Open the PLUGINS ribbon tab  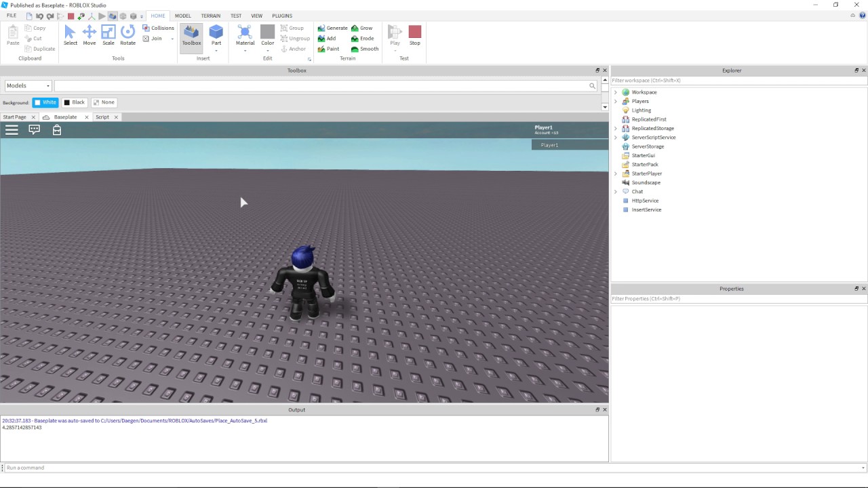[x=282, y=16]
